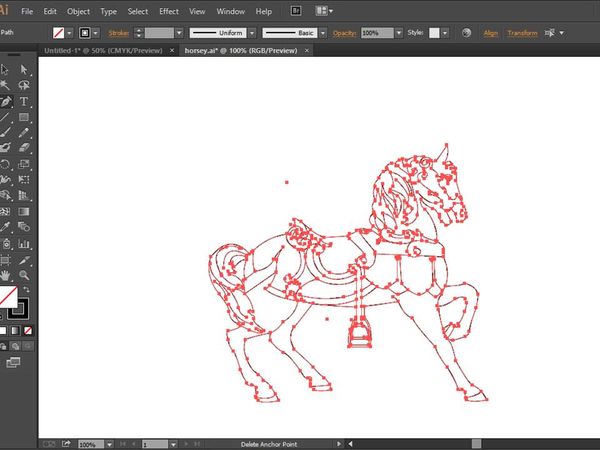
Task: Select the Column Graph tool
Action: [24, 243]
